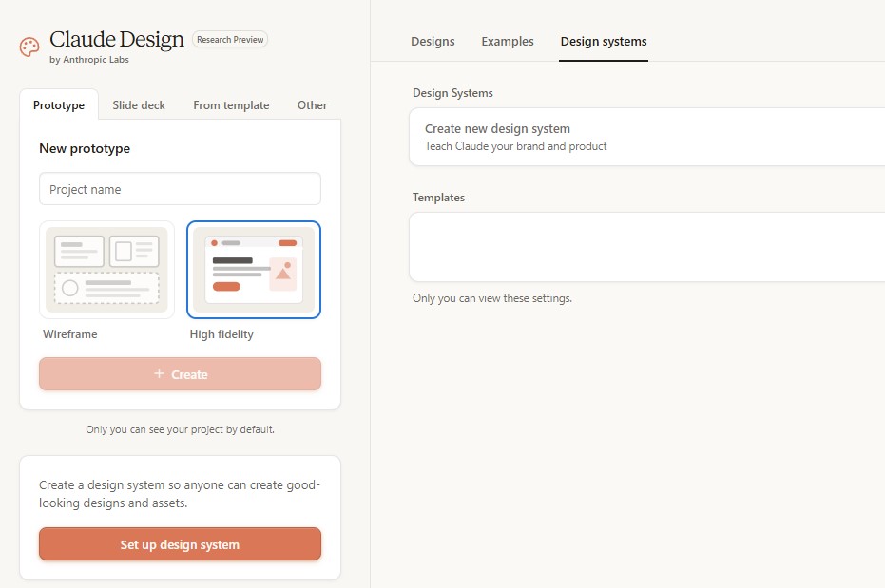Click the 'Wireframe' label text
The image size is (885, 588).
pyautogui.click(x=70, y=333)
